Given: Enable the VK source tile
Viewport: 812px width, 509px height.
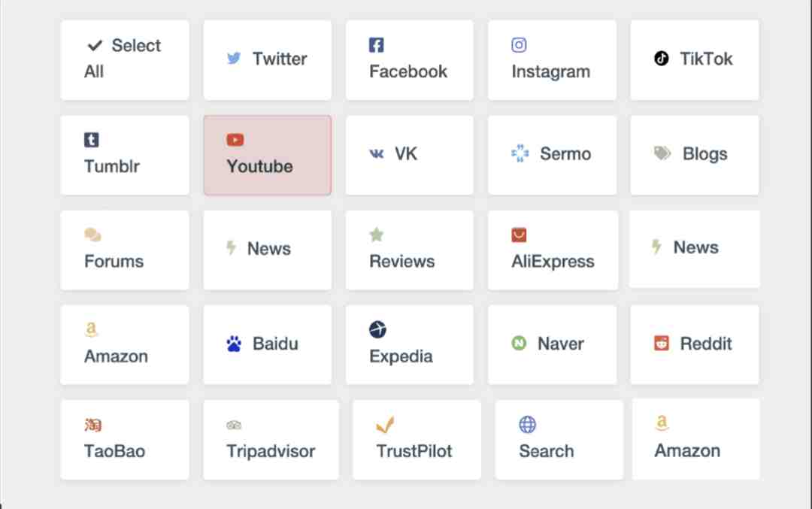Looking at the screenshot, I should click(x=410, y=156).
